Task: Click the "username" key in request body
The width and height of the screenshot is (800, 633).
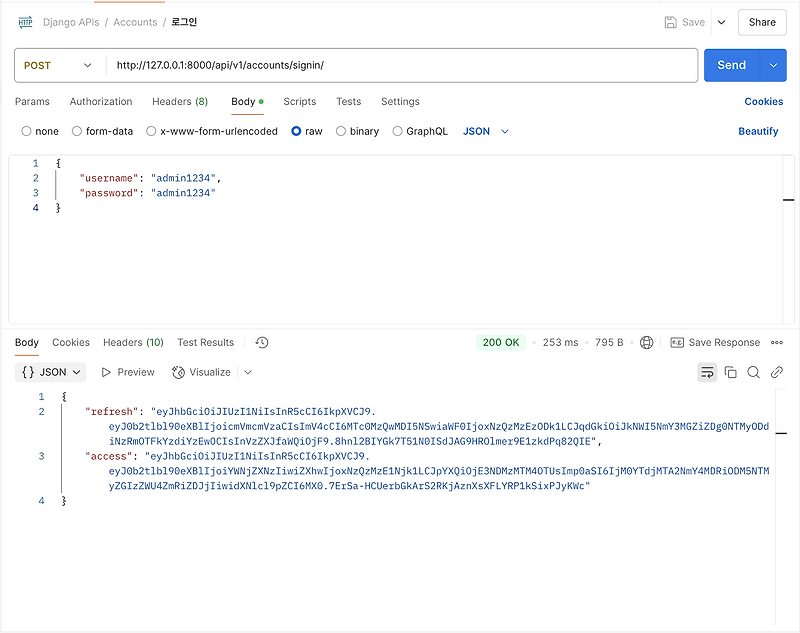Action: 109,178
